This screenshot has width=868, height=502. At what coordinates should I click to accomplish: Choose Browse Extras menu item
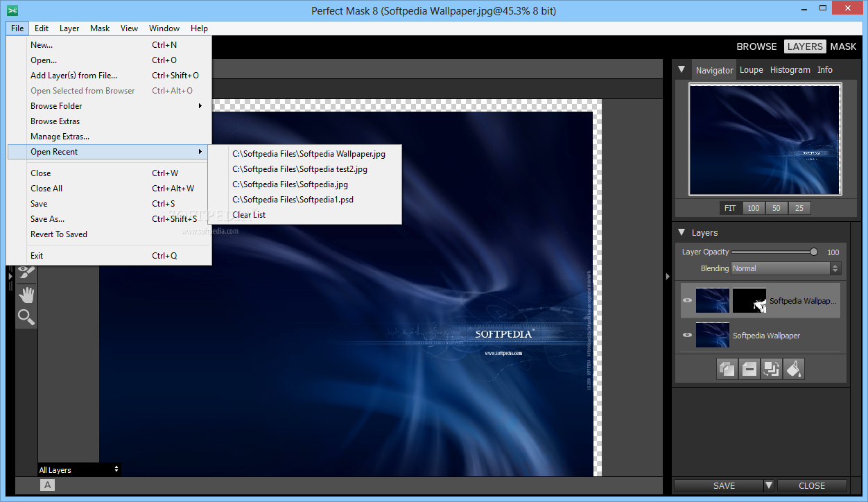108,121
